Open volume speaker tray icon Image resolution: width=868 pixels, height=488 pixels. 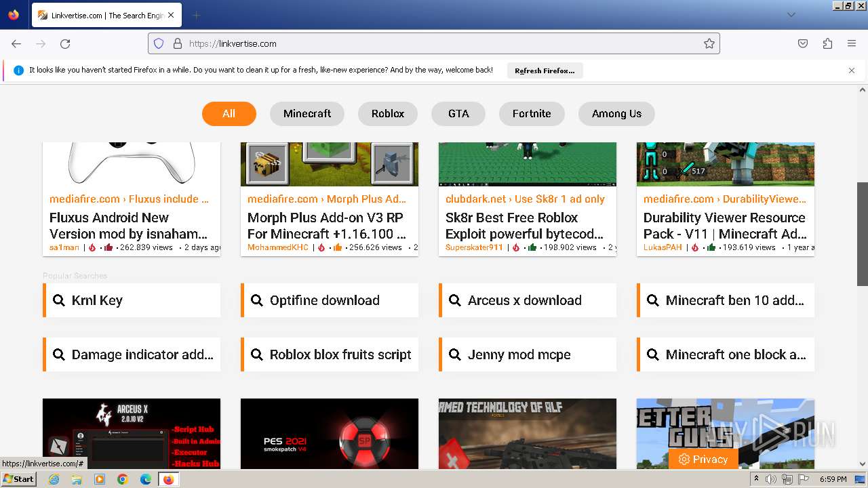(x=771, y=479)
